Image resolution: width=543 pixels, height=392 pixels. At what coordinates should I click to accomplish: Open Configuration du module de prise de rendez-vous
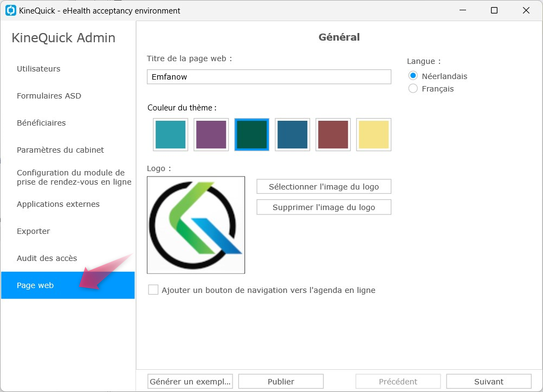point(74,177)
